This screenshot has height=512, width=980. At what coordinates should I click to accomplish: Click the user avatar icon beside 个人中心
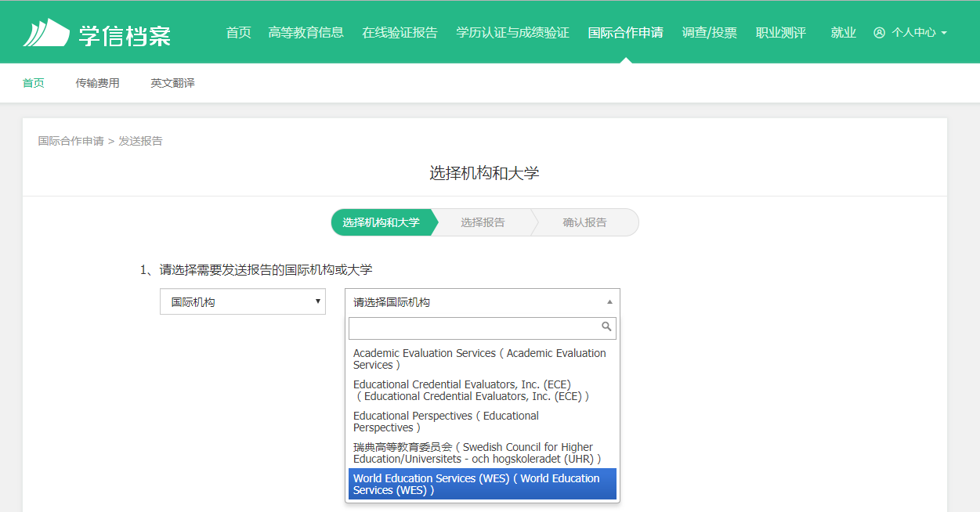point(879,33)
